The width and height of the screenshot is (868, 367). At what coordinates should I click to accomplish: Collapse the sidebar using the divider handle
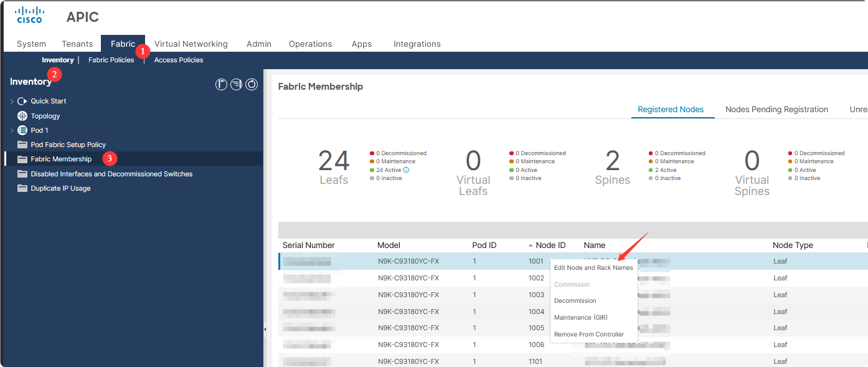[x=265, y=329]
